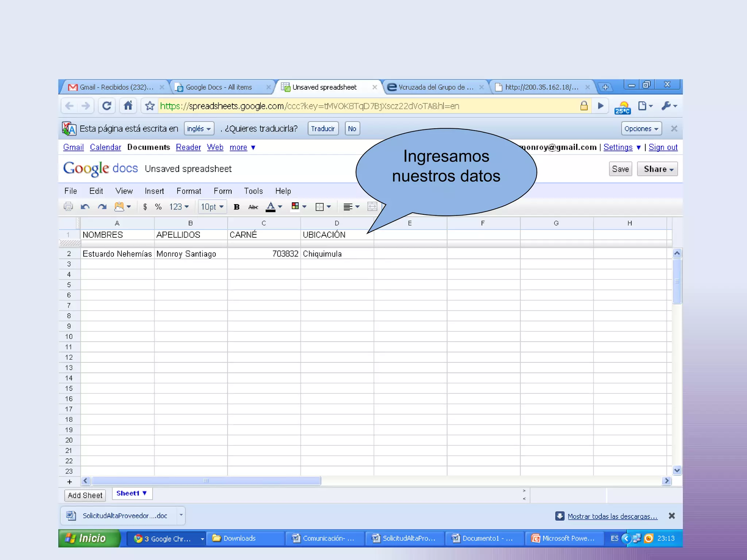
Task: Click browser reload page icon
Action: pos(107,106)
